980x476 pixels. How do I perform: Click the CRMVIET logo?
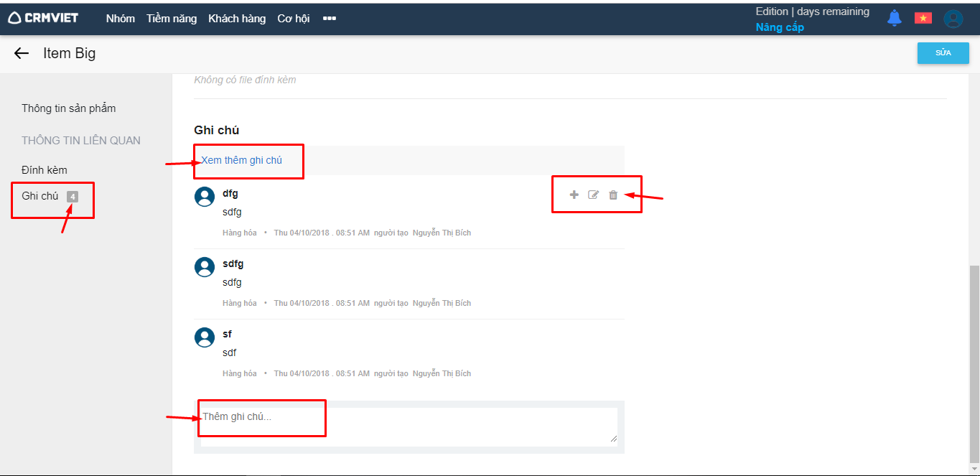(43, 18)
